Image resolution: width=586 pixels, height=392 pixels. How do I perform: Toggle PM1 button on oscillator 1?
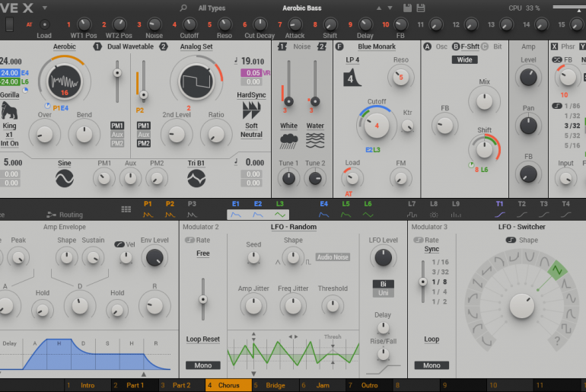tap(117, 126)
